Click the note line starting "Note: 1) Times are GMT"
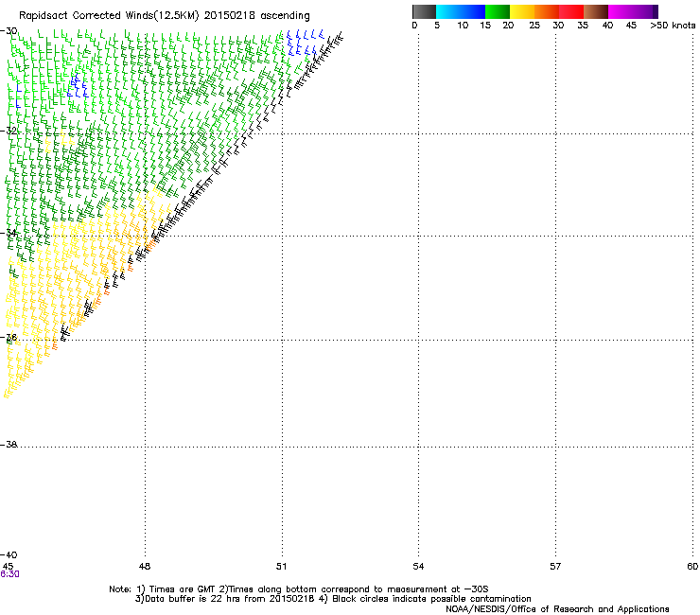The image size is (700, 615). (299, 589)
